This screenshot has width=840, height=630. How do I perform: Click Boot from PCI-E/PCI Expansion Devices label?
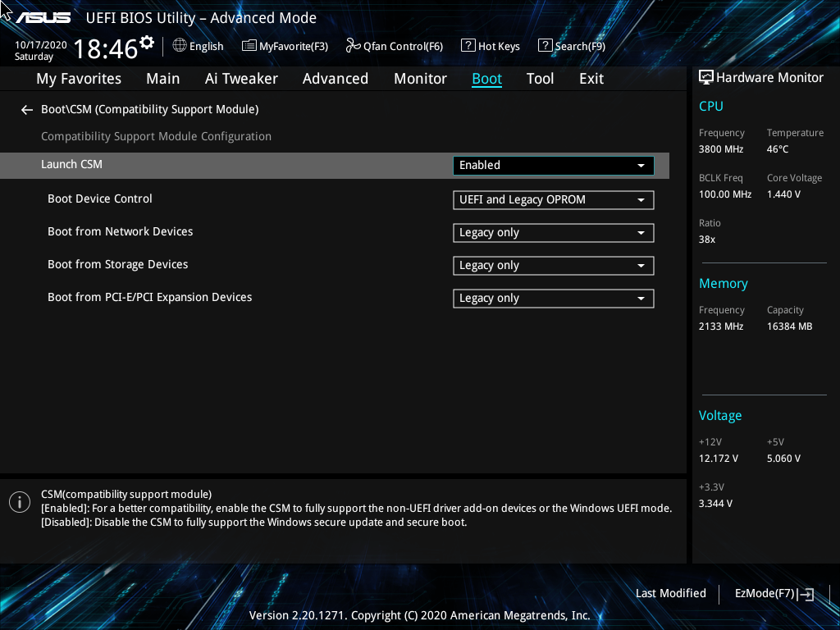point(149,297)
